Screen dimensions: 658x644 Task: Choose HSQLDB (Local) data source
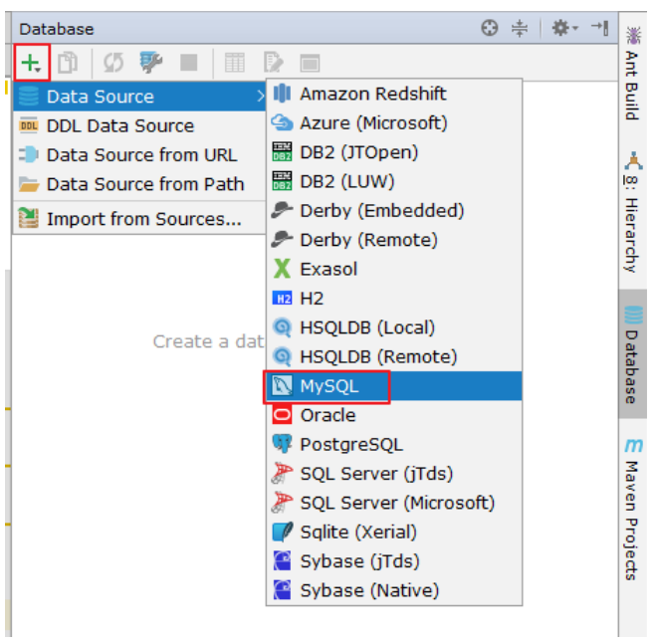[394, 327]
